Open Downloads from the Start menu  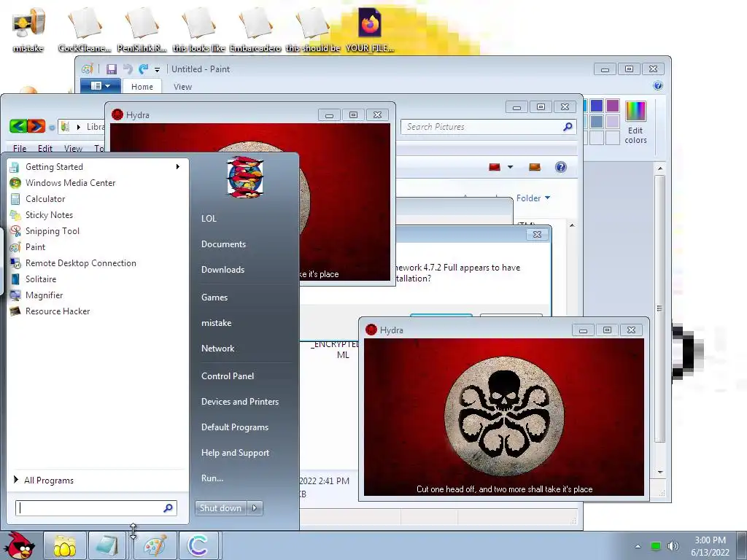coord(222,270)
